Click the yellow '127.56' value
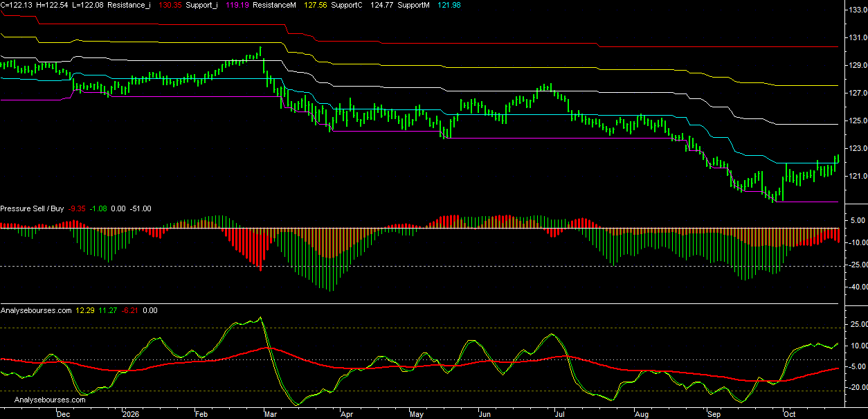This screenshot has width=868, height=419. (316, 5)
